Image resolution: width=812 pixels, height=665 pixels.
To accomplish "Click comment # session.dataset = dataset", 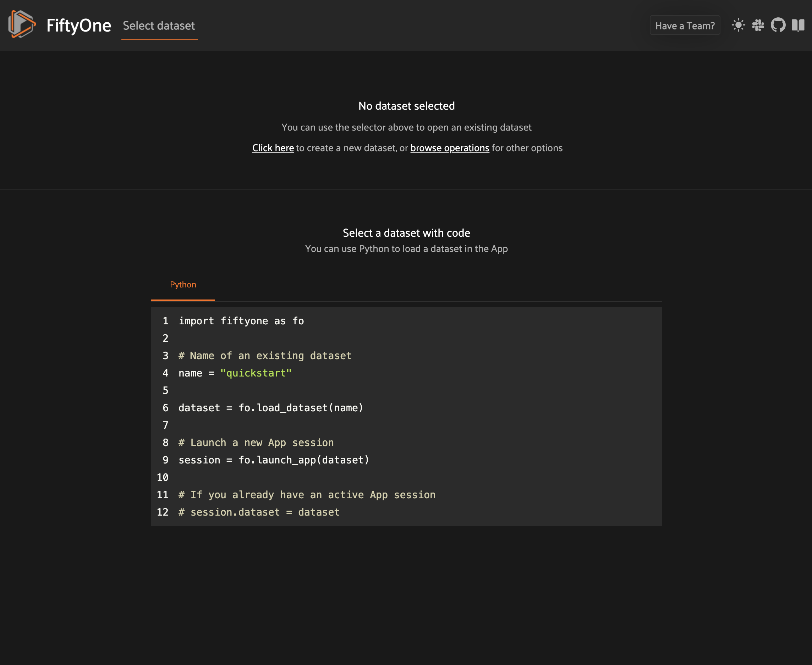I will (259, 512).
